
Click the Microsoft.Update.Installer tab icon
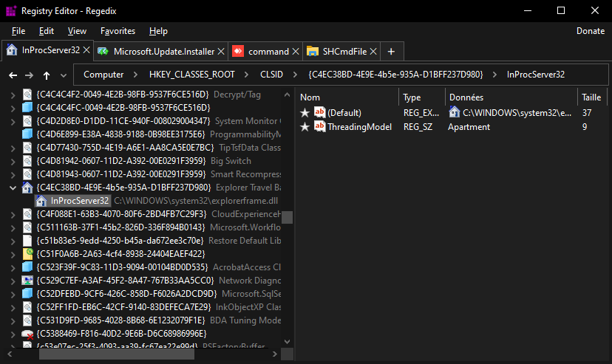pyautogui.click(x=103, y=51)
